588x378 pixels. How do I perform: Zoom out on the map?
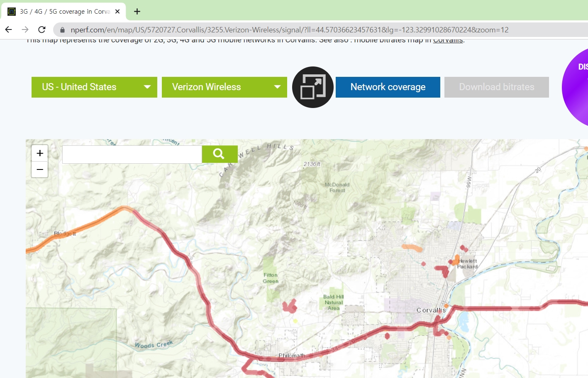40,169
